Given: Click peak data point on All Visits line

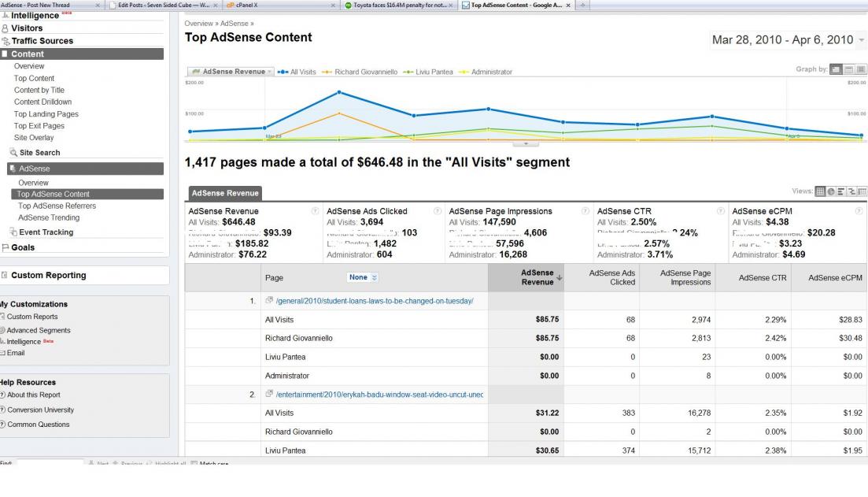Looking at the screenshot, I should click(x=339, y=92).
